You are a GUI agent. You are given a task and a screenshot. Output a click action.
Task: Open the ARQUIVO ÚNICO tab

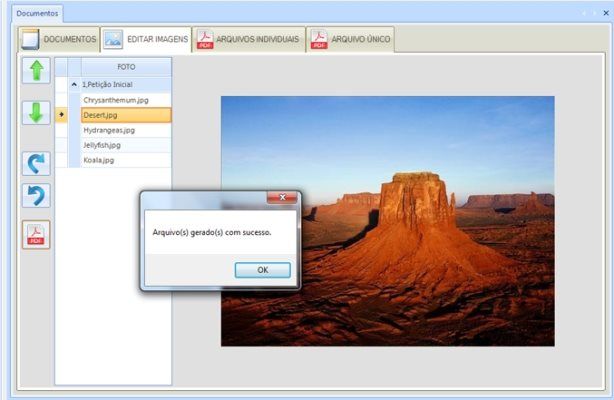(x=350, y=39)
